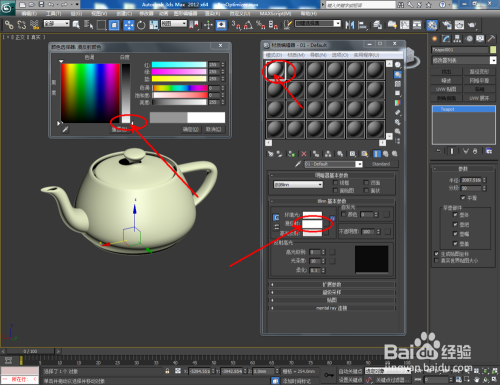Screen dimensions: 500x385
Task: Toggle the Face Map (面贴图) checkbox
Action: click(335, 191)
